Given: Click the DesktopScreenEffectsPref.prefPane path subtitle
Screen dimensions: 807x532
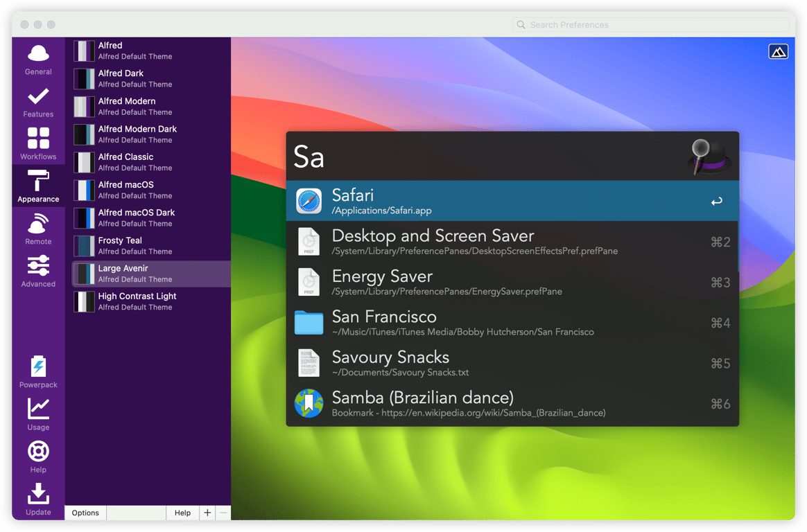Looking at the screenshot, I should tap(475, 251).
